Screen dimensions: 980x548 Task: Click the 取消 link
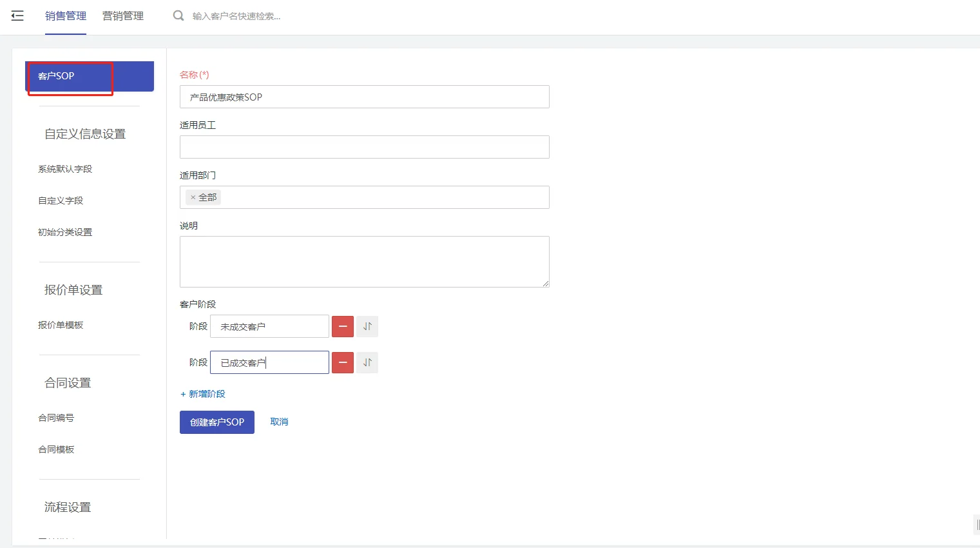pos(279,422)
